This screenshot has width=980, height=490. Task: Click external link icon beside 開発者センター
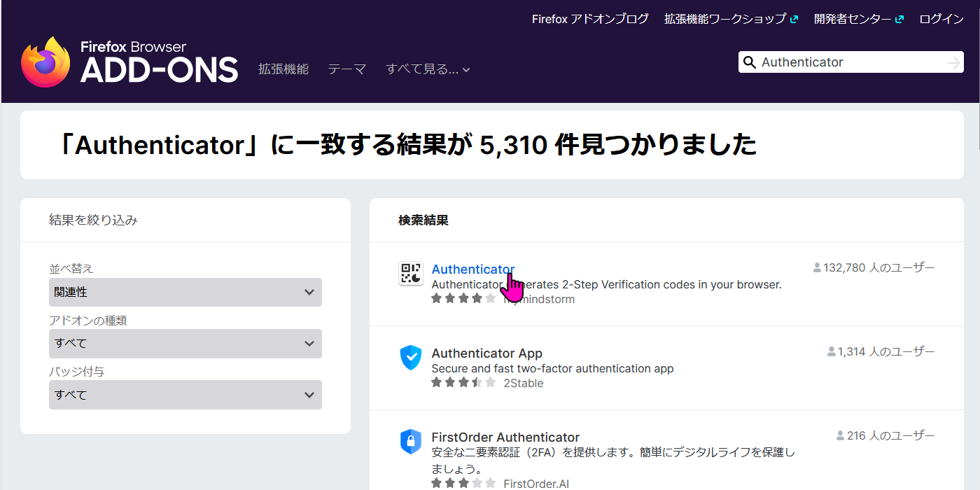[x=899, y=20]
